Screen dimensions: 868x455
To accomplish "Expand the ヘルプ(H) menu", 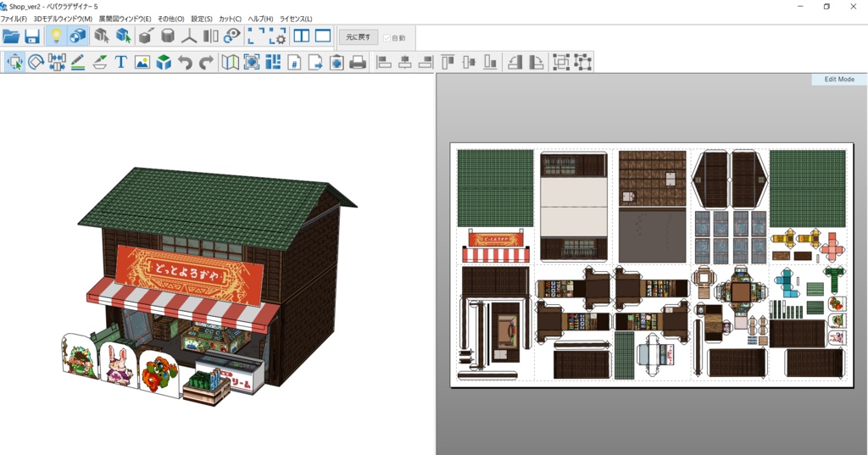I will 260,19.
